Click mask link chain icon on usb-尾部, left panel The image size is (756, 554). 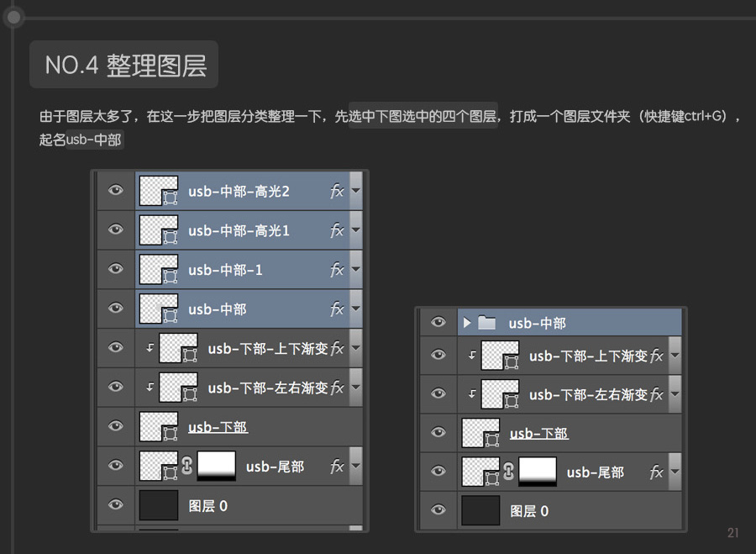click(x=187, y=466)
